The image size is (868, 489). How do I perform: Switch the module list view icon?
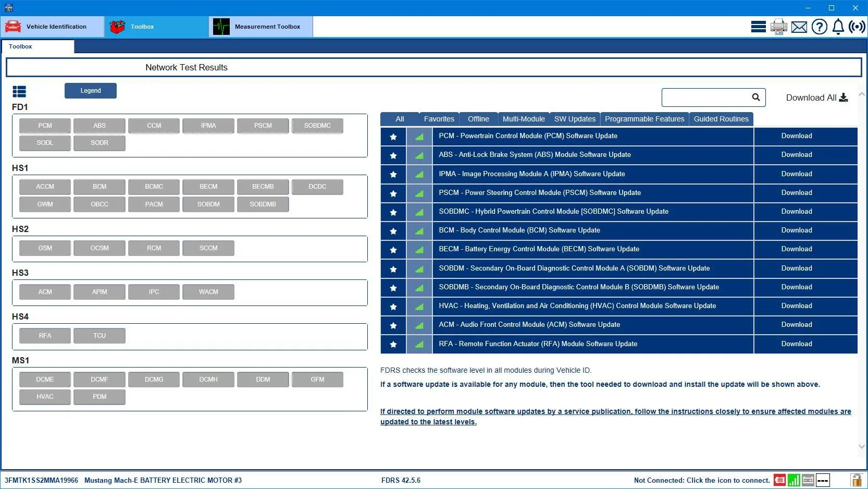pyautogui.click(x=19, y=92)
